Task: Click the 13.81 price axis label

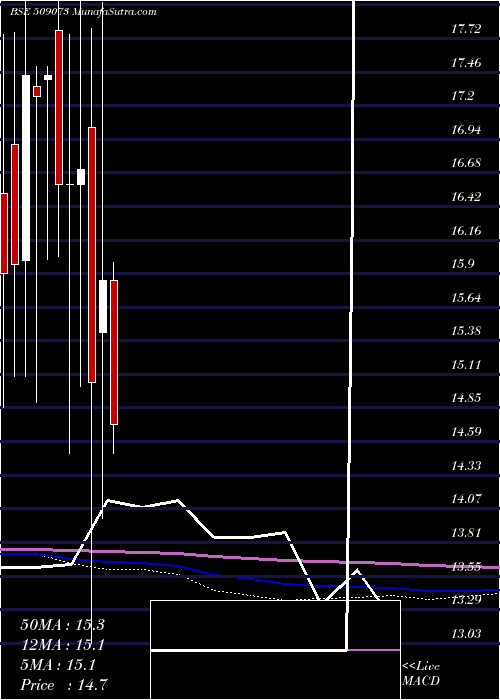Action: click(x=466, y=533)
